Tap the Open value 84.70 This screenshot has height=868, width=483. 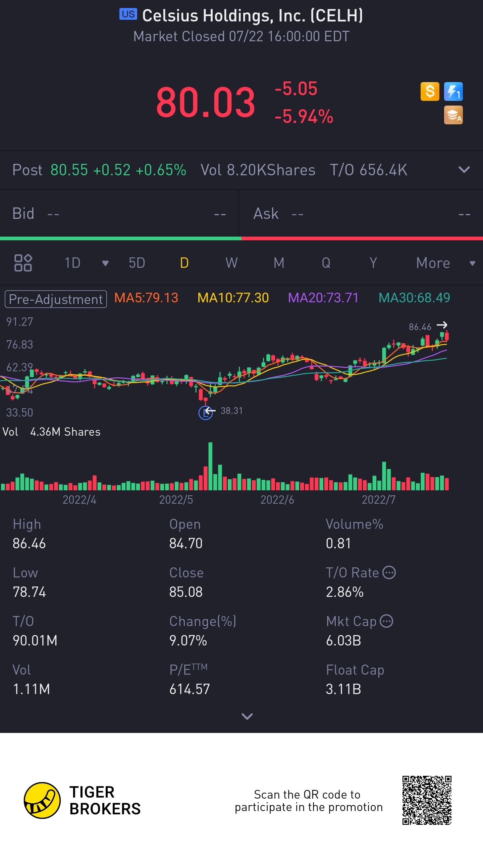186,544
